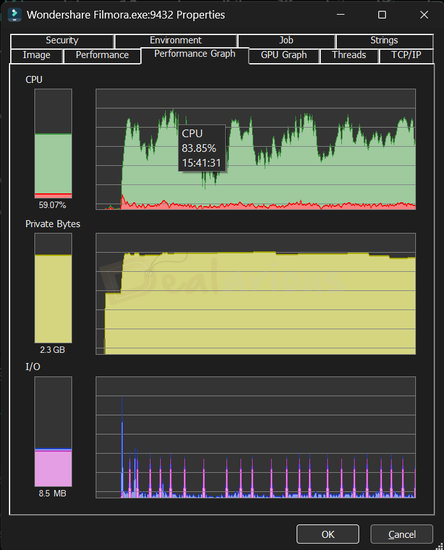Open the Job tab

tap(286, 41)
